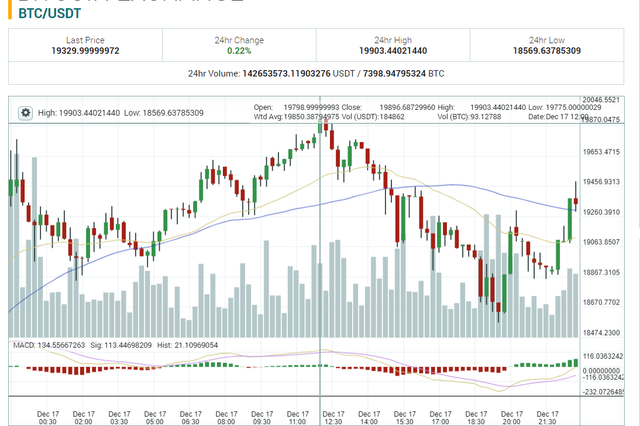Click price axis label 19456.9313
The height and width of the screenshot is (426, 640).
tap(601, 182)
